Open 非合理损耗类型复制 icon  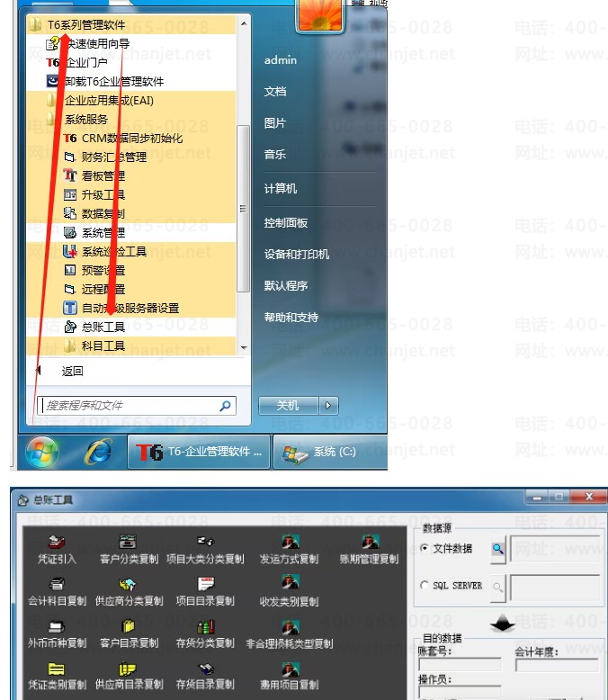[x=290, y=634]
